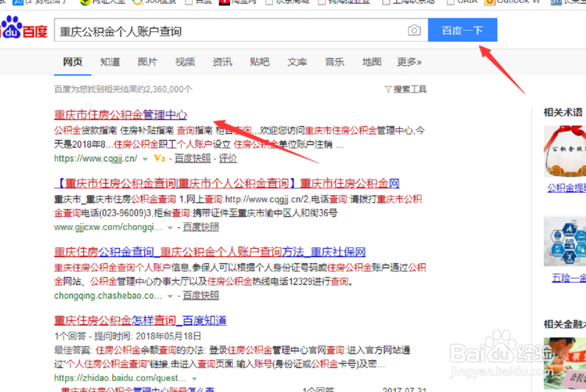
Task: Select the 网页 tab
Action: click(x=73, y=62)
